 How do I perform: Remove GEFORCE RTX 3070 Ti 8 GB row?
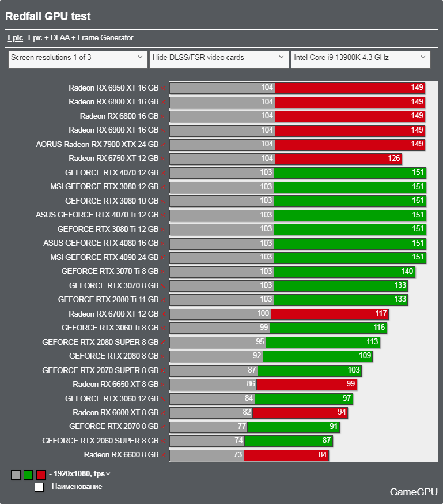click(x=163, y=272)
